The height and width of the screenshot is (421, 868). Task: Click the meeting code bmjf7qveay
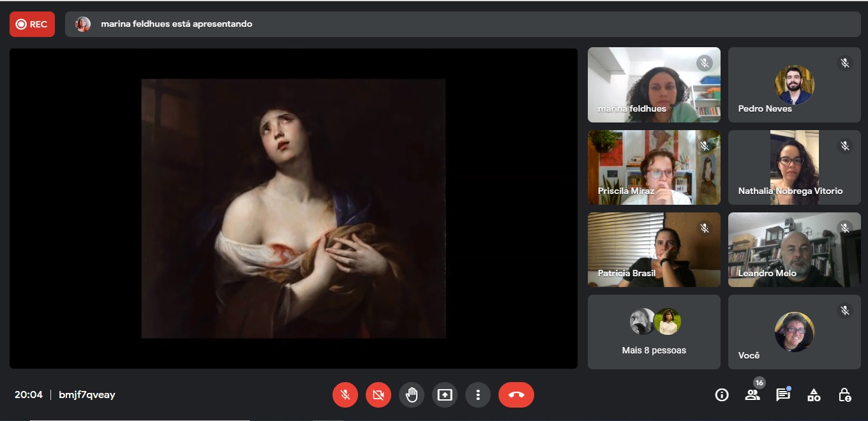[x=87, y=395]
